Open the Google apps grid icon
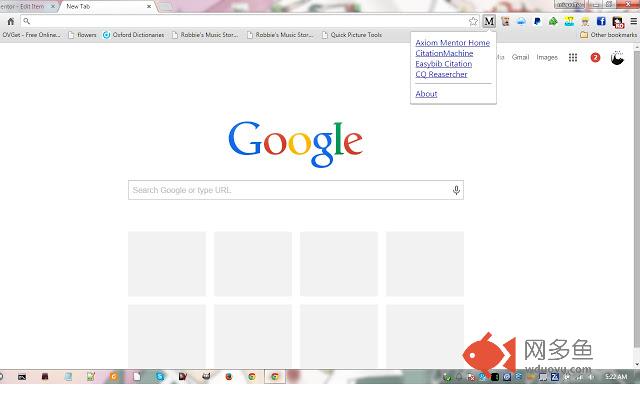Screen dimensions: 640x400 coord(573,58)
